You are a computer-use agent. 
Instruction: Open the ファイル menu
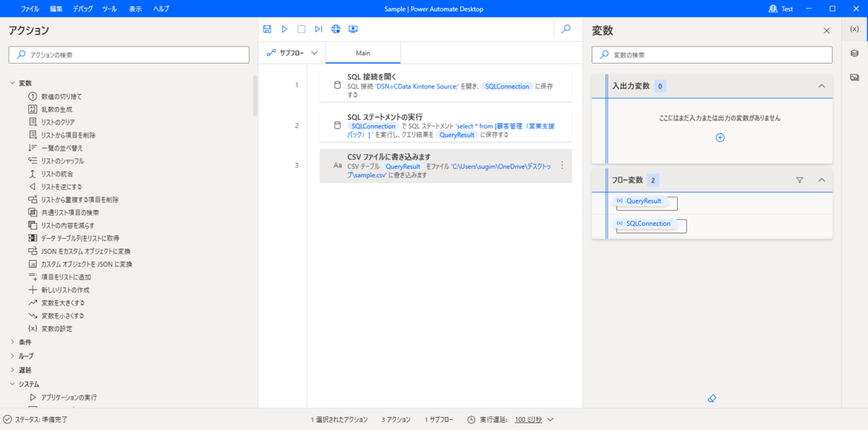point(30,9)
